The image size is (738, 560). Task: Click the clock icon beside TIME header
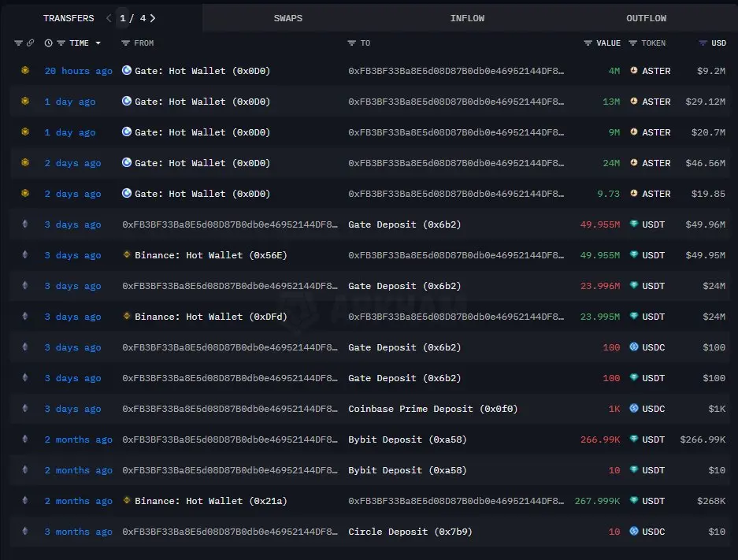pos(49,43)
